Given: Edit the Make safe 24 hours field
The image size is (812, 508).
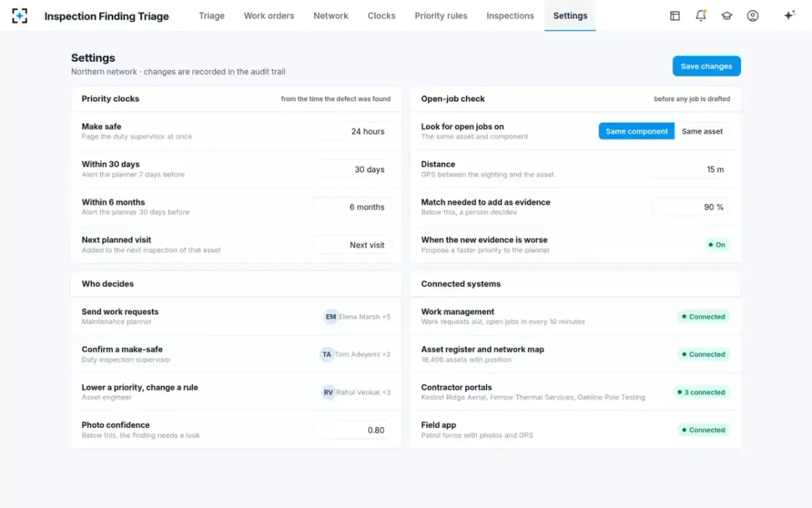Looking at the screenshot, I should click(x=352, y=131).
